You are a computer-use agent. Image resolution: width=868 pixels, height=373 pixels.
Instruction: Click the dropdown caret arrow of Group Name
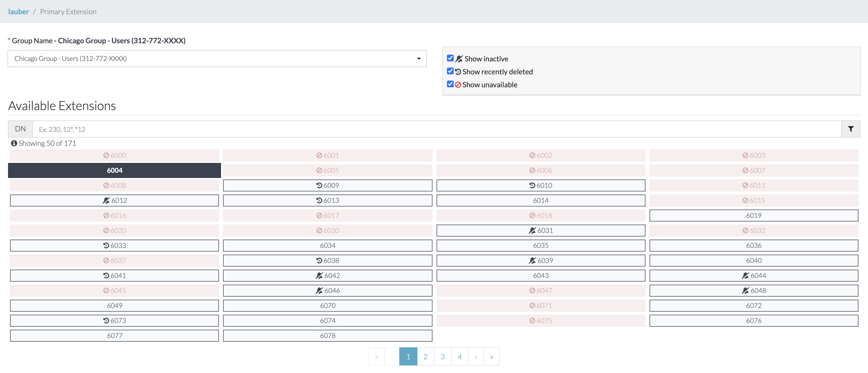click(419, 59)
